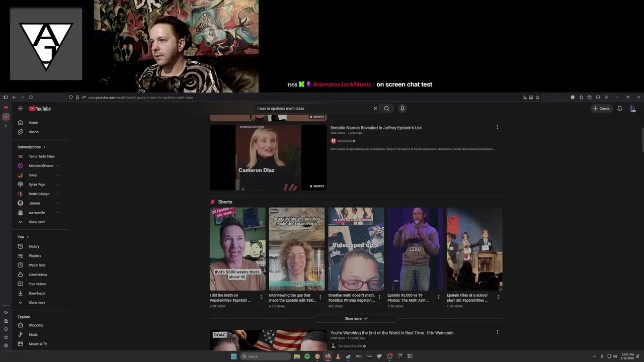
Task: Open options menu for Notable Names video
Action: [497, 127]
